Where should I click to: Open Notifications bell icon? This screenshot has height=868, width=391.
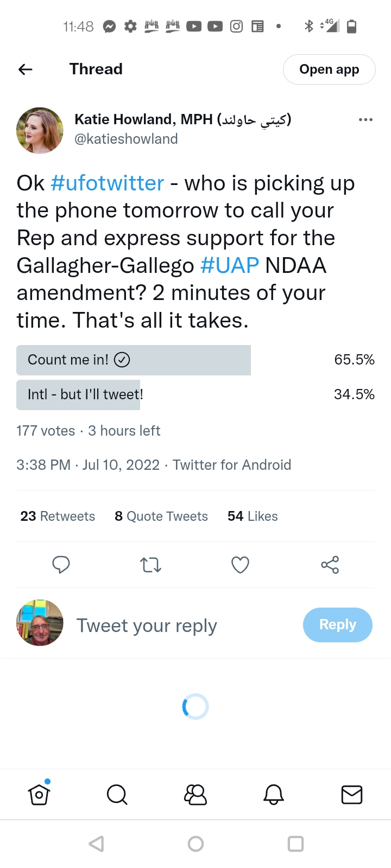coord(274,795)
